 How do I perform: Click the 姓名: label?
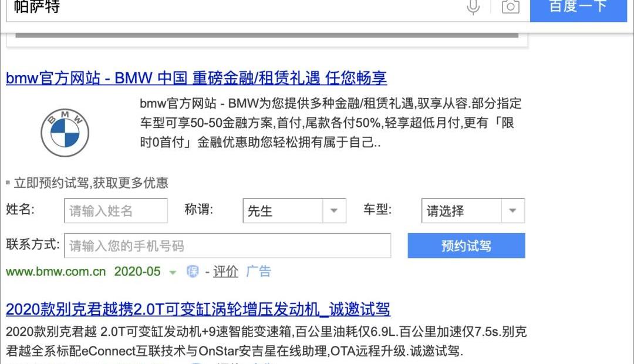pyautogui.click(x=20, y=210)
